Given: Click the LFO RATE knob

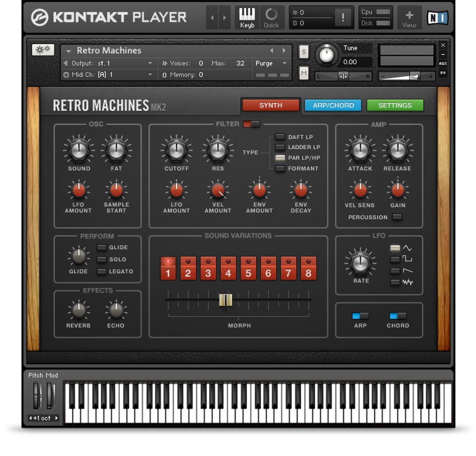Looking at the screenshot, I should 360,263.
